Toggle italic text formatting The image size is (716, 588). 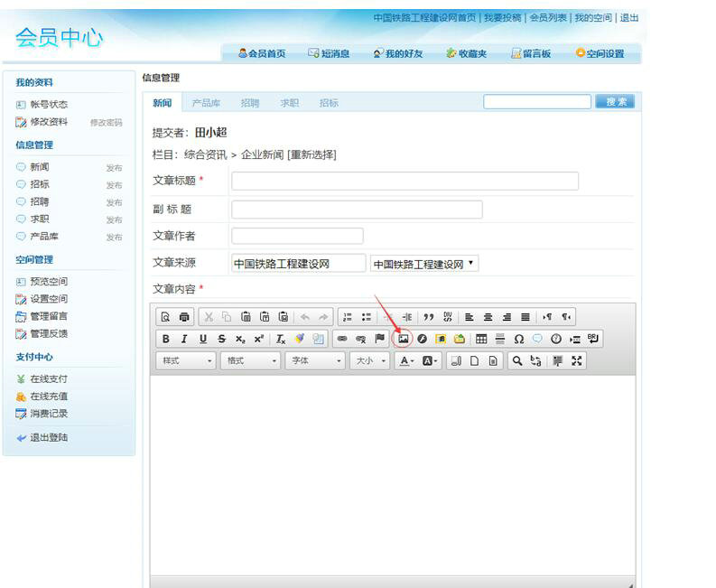click(184, 339)
